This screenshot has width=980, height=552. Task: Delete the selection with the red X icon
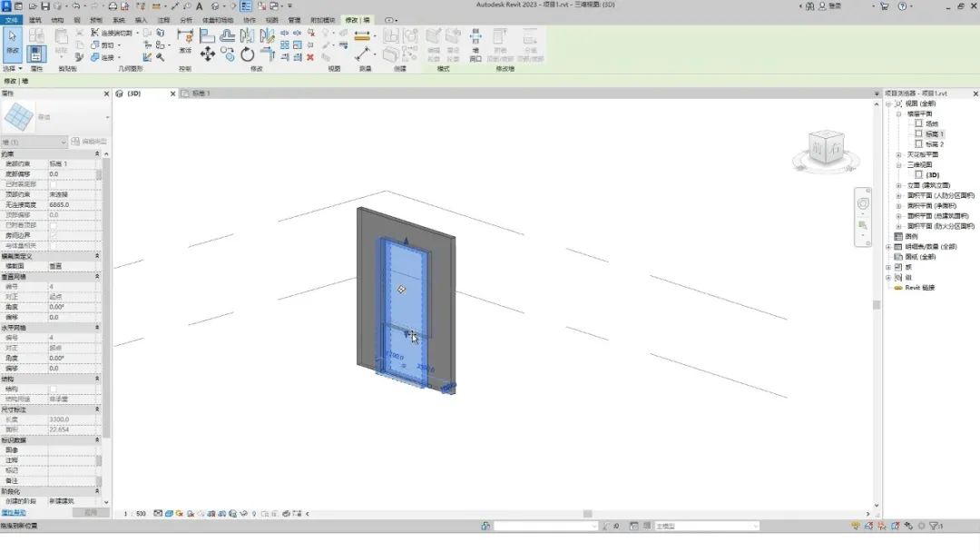tap(310, 57)
